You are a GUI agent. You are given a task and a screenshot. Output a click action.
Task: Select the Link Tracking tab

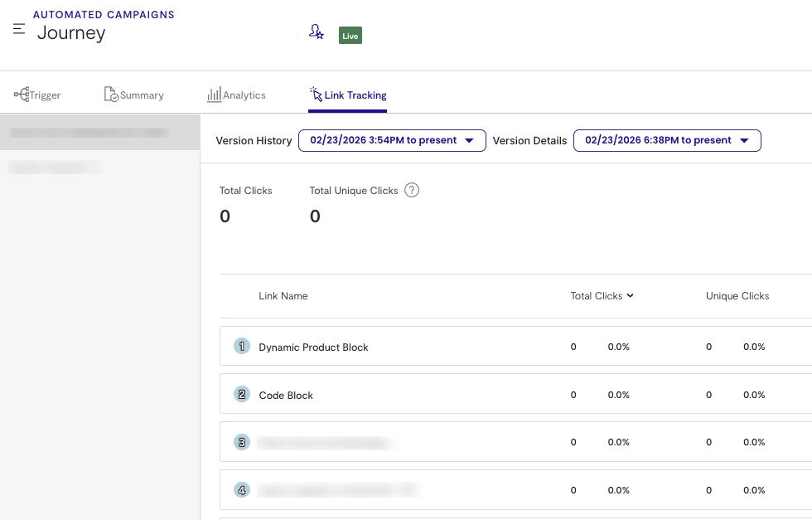coord(347,95)
